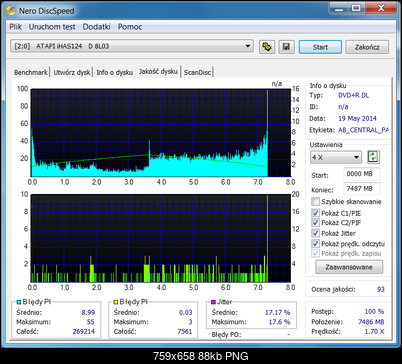Click the date 19 May 2014
The image size is (402, 364).
coord(357,118)
